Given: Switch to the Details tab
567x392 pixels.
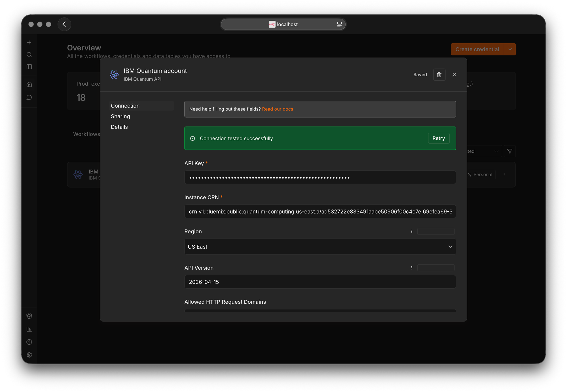Looking at the screenshot, I should click(x=119, y=127).
